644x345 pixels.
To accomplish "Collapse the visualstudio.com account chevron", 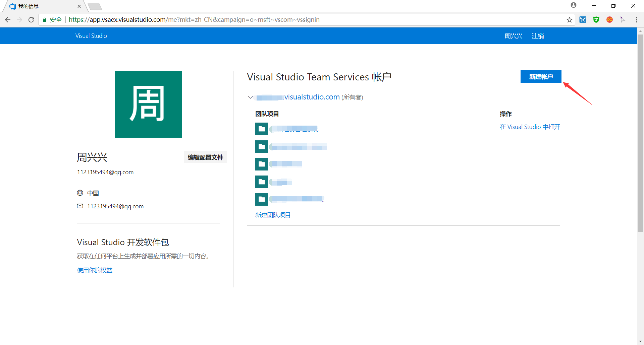I will click(250, 97).
